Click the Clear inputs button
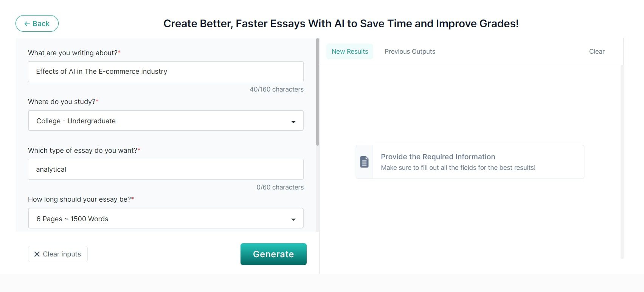The height and width of the screenshot is (292, 644). pos(57,254)
